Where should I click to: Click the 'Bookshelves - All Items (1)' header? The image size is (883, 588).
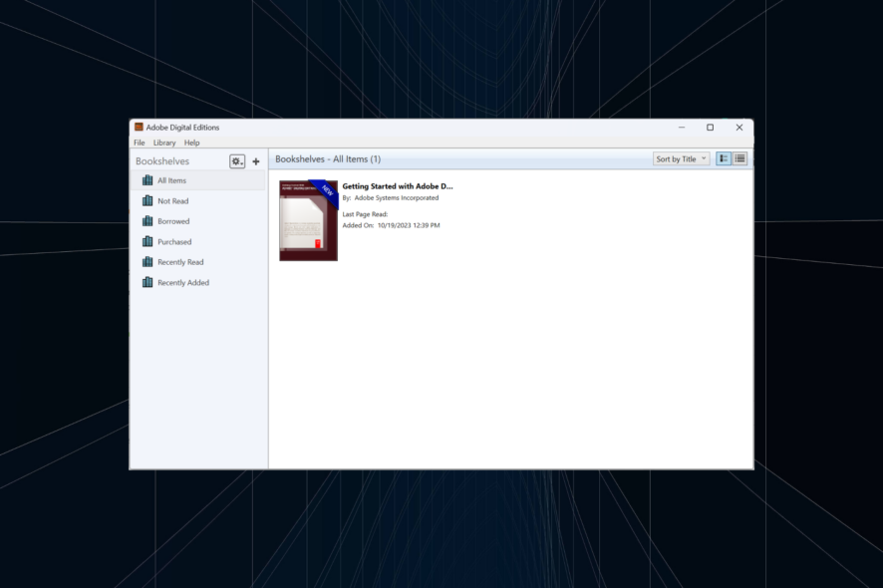328,159
